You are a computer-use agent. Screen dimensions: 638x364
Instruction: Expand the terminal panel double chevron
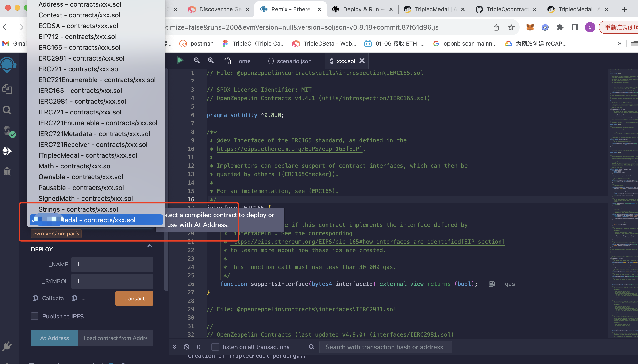[x=175, y=347]
